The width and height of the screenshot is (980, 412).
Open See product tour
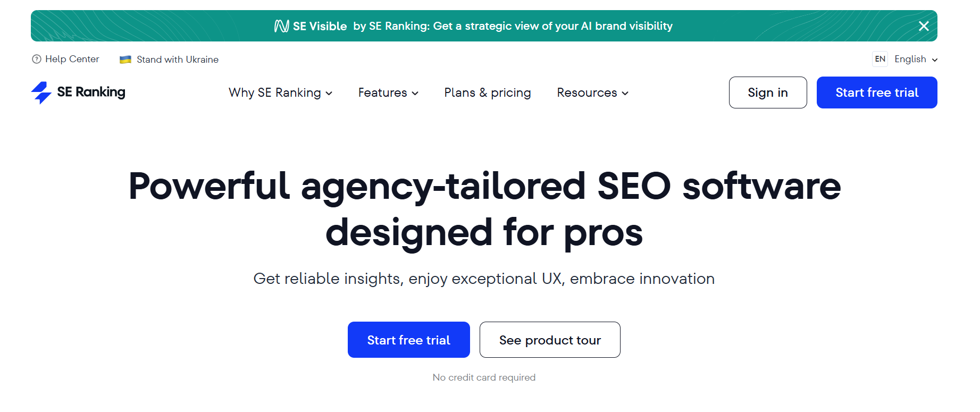click(550, 340)
